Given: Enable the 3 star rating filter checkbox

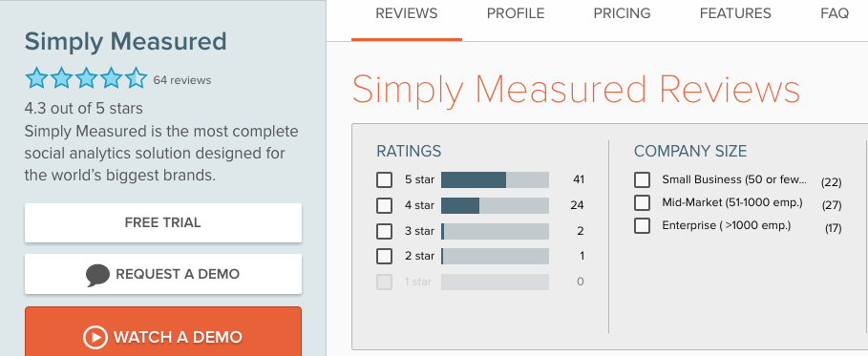Looking at the screenshot, I should pos(384,231).
